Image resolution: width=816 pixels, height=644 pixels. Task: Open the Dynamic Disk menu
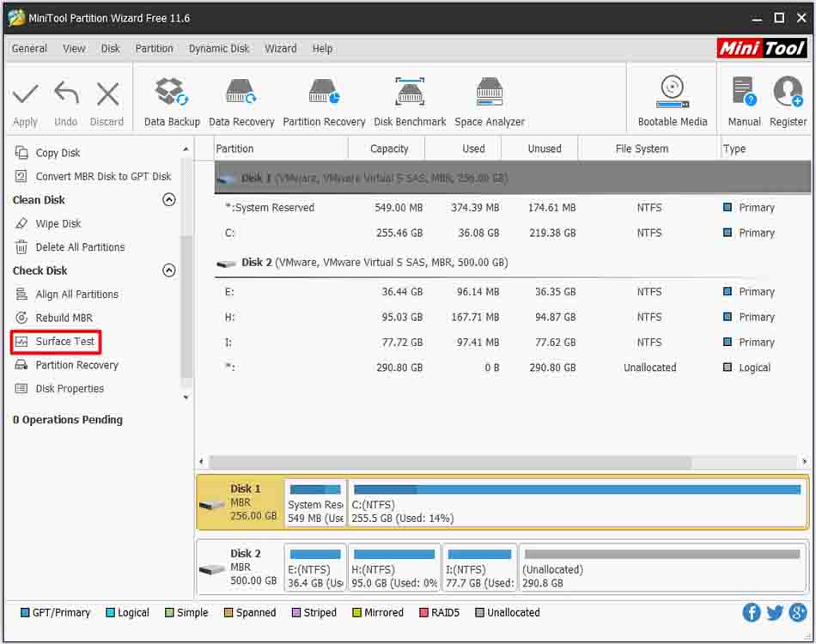tap(218, 49)
